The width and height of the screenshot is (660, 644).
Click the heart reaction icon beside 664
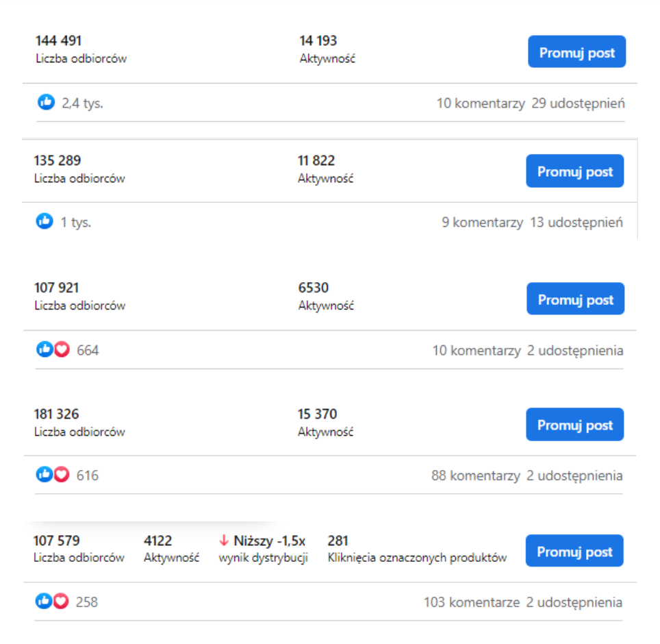(62, 349)
